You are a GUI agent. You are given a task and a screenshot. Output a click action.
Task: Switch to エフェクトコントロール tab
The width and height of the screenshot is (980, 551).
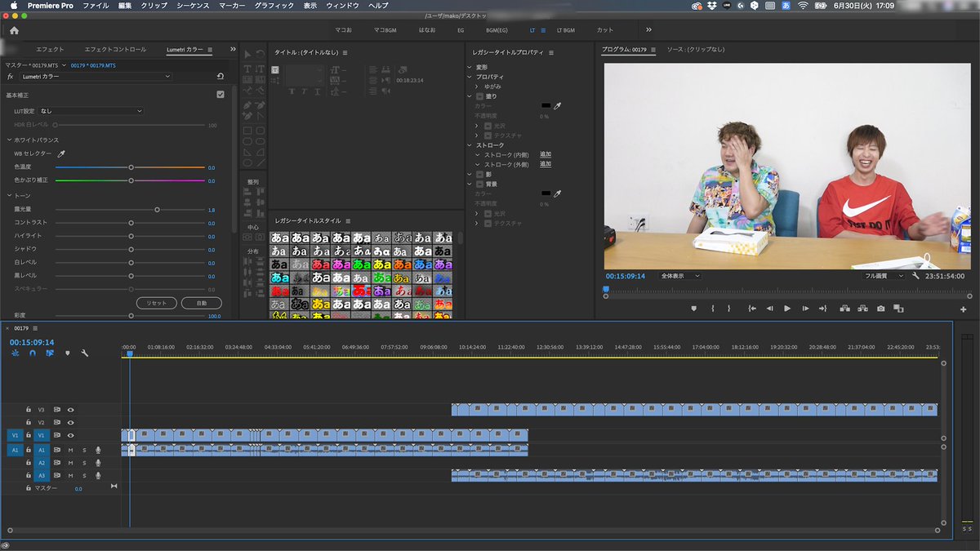tap(115, 50)
